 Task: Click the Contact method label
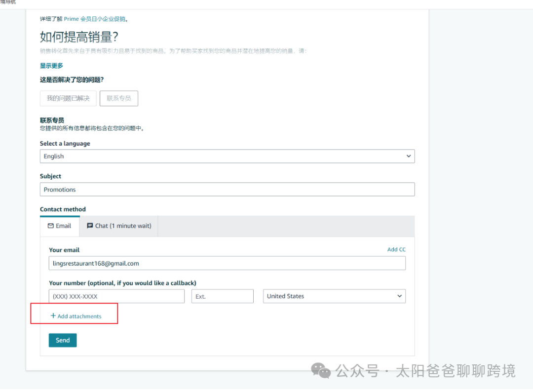[63, 209]
